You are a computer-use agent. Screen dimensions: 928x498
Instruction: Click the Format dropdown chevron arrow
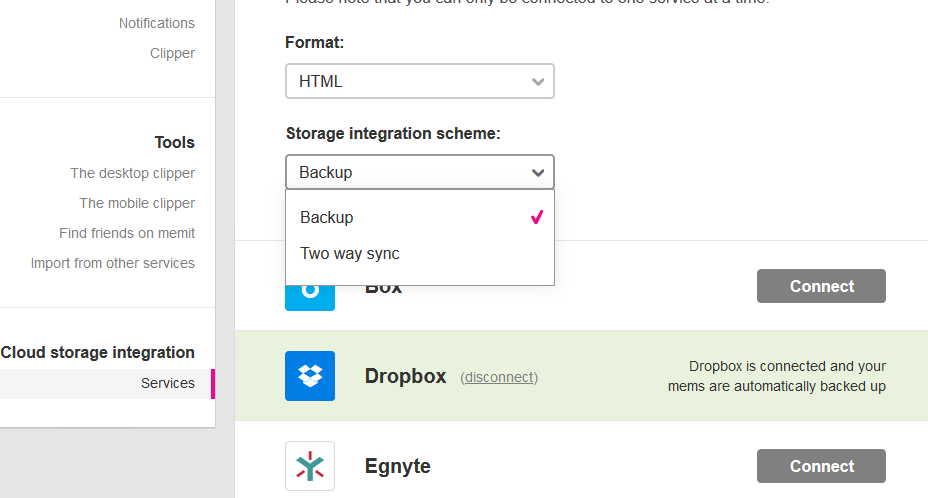(539, 82)
